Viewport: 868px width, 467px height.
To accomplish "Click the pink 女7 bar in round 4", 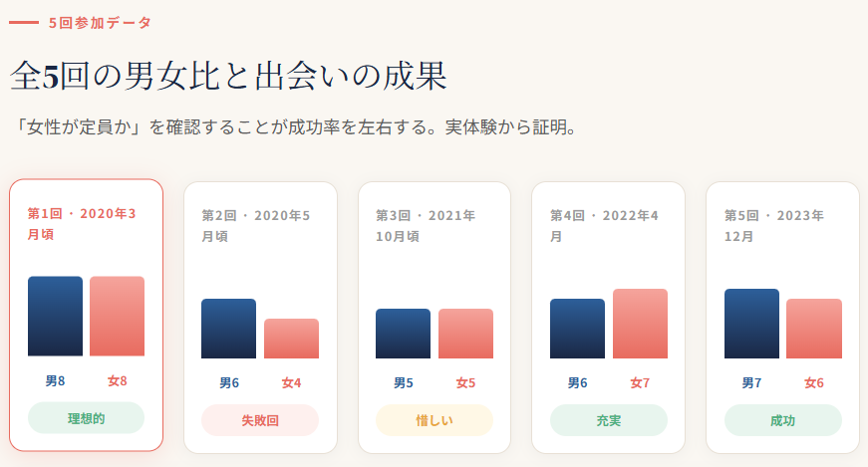I will 640,324.
